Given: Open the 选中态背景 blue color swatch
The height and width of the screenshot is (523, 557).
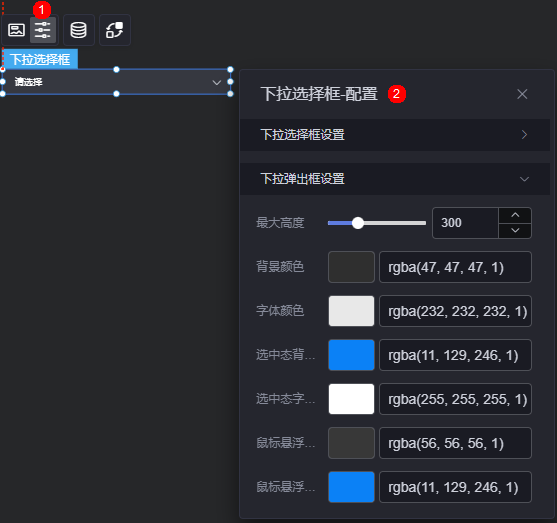Looking at the screenshot, I should [351, 355].
